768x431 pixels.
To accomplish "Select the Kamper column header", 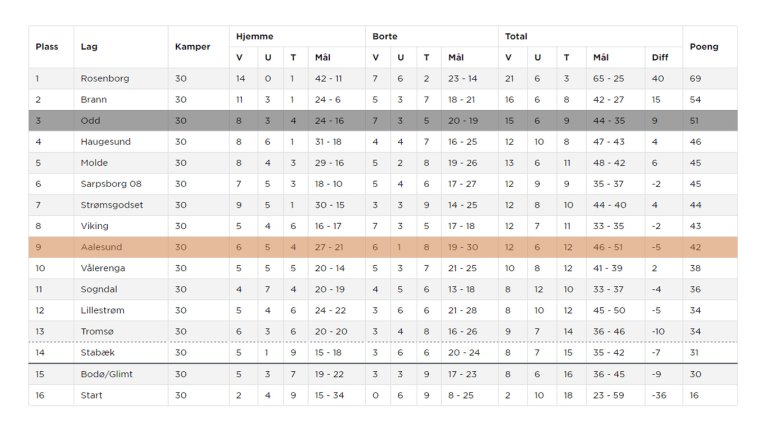I will [192, 46].
